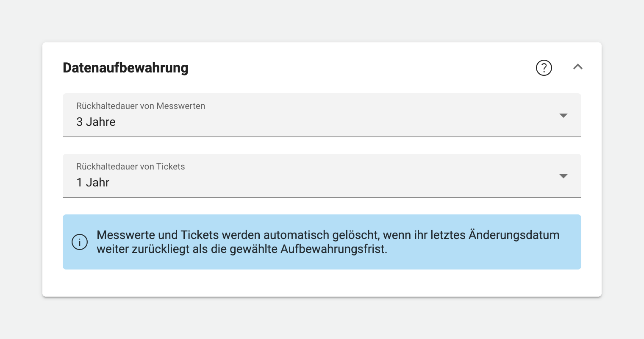644x339 pixels.
Task: Click the blue notice about automatic deletion
Action: point(322,242)
